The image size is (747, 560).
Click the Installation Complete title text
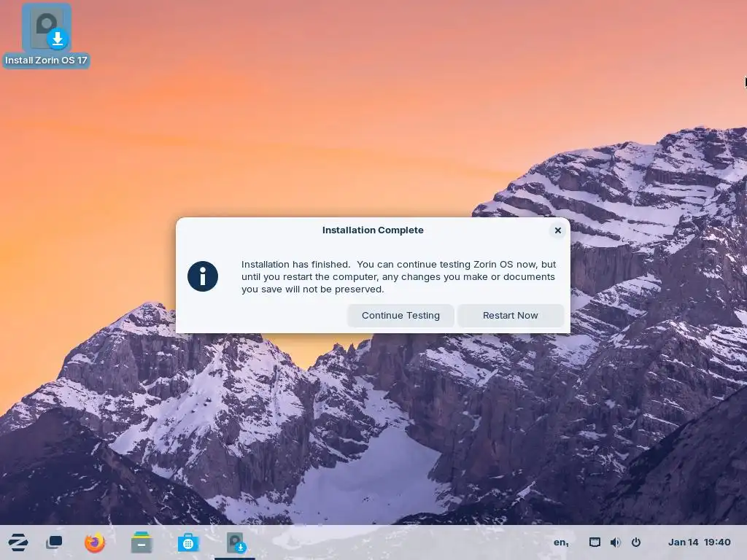[x=373, y=230]
